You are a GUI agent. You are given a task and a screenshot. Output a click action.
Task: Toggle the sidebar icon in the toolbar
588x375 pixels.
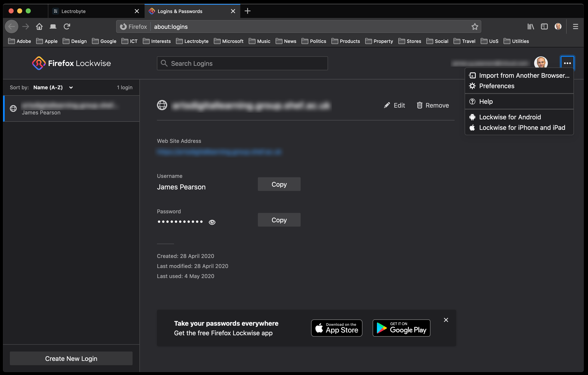click(x=544, y=26)
